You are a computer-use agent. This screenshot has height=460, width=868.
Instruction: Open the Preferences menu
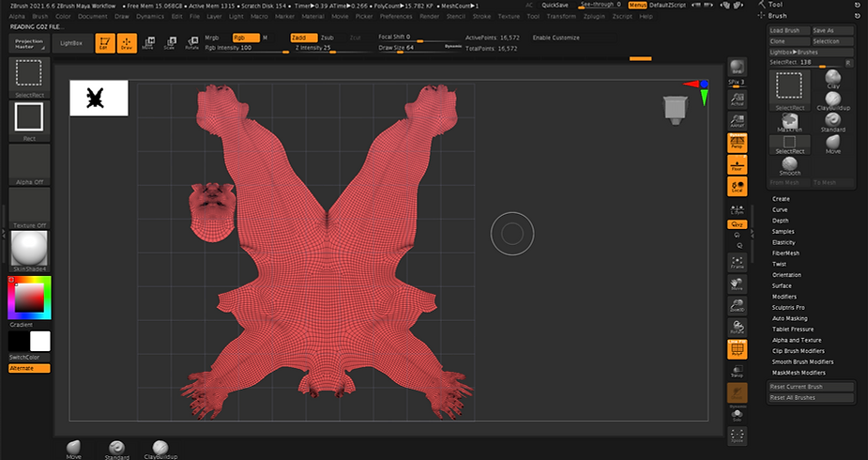click(x=396, y=17)
